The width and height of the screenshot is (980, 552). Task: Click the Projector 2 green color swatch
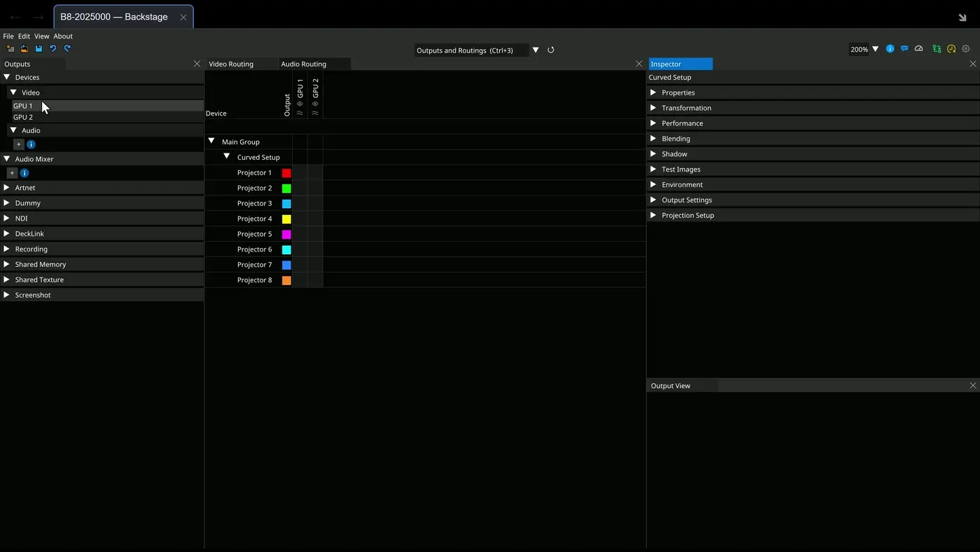(x=286, y=188)
